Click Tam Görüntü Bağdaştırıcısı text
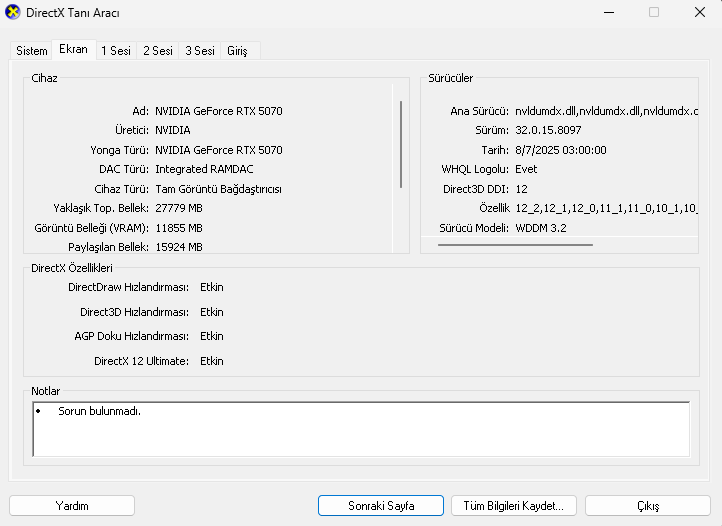Viewport: 722px width, 526px height. coord(218,189)
